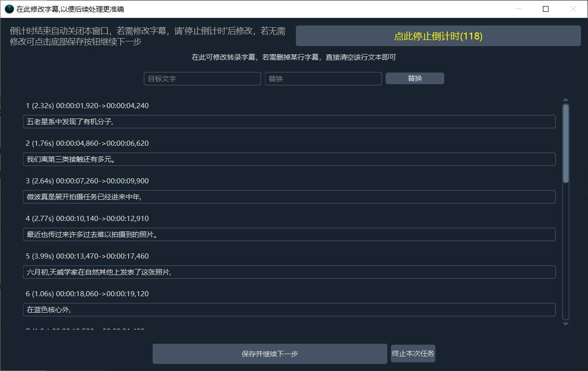588x371 pixels.
Task: Edit subtitle line 6 text 在蓝色核心外
Action: click(x=289, y=310)
